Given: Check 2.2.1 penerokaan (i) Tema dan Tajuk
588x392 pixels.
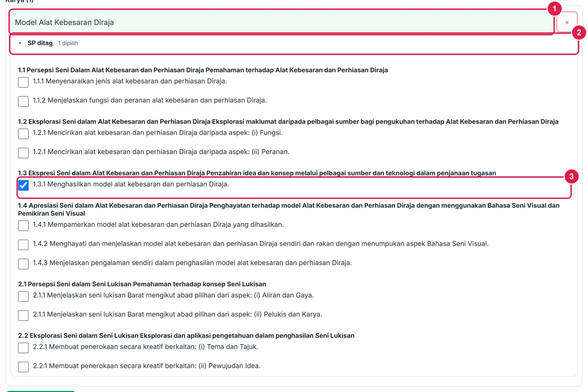Looking at the screenshot, I should pyautogui.click(x=23, y=347).
